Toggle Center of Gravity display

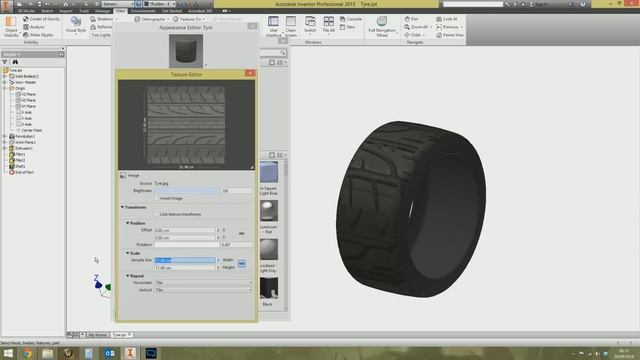41,19
